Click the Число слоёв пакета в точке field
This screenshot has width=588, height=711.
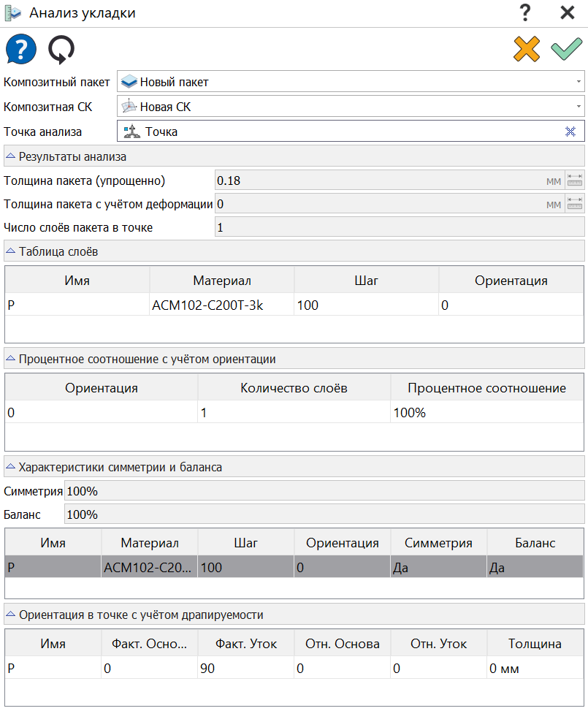coord(400,227)
